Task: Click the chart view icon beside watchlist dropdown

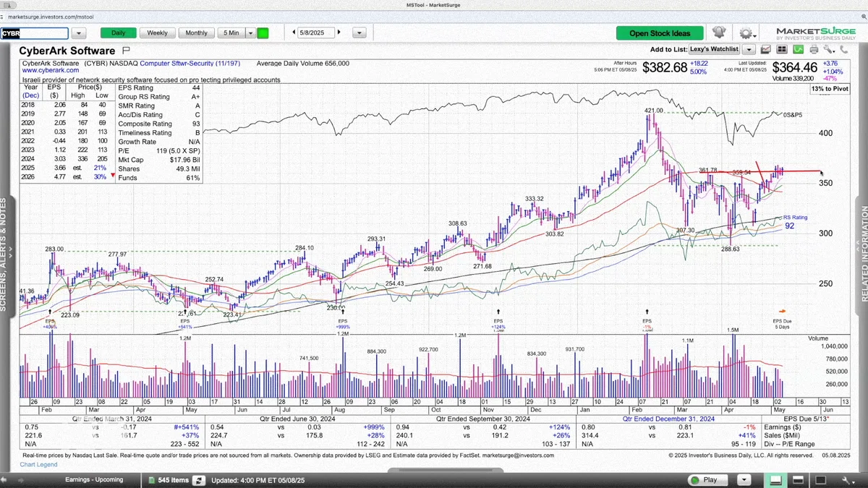Action: click(x=765, y=49)
